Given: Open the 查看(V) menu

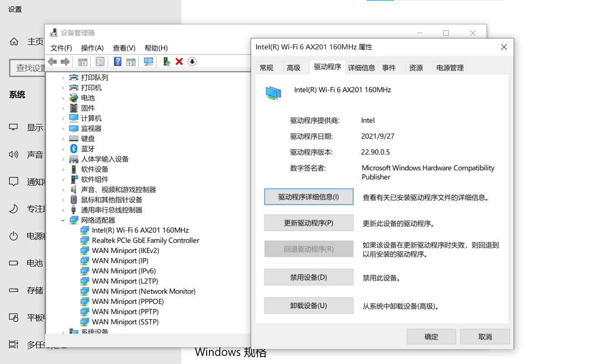Looking at the screenshot, I should coord(124,48).
